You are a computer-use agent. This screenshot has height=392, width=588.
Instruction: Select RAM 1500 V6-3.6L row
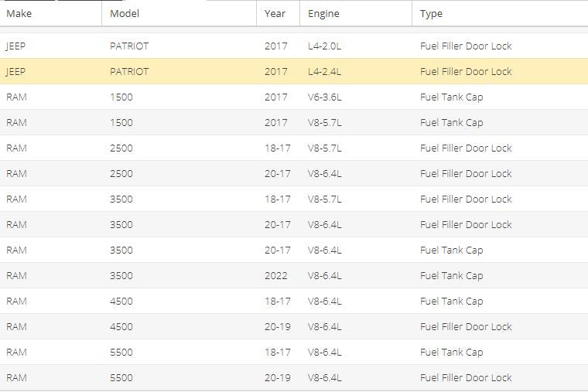(x=294, y=97)
